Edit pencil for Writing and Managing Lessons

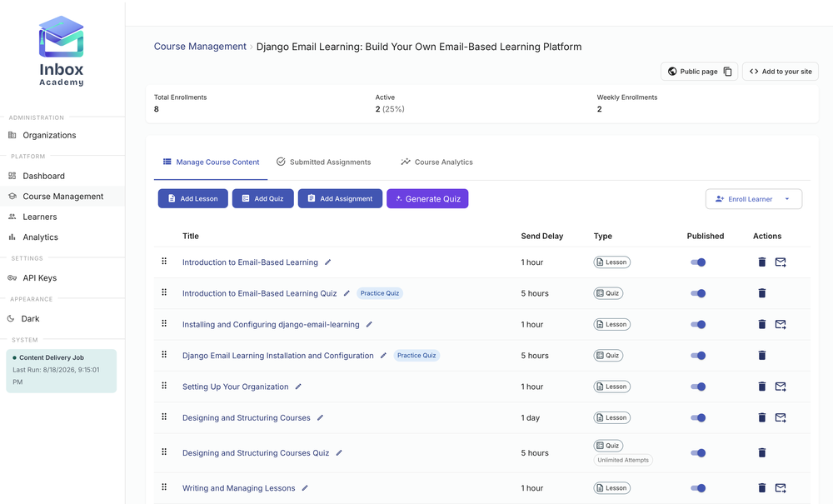click(305, 487)
